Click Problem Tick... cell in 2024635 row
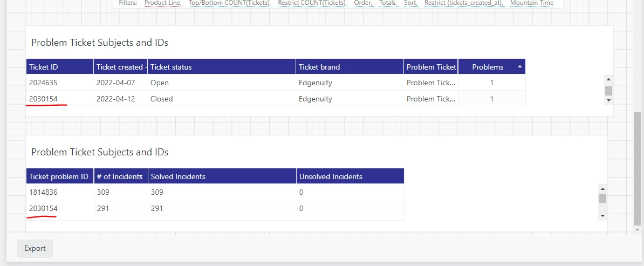Screen dimensions: 644x266 (x=431, y=83)
